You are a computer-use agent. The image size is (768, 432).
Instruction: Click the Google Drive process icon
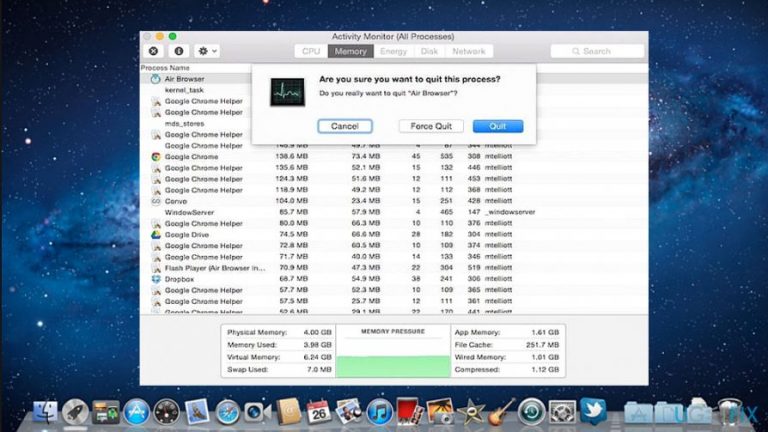(155, 235)
